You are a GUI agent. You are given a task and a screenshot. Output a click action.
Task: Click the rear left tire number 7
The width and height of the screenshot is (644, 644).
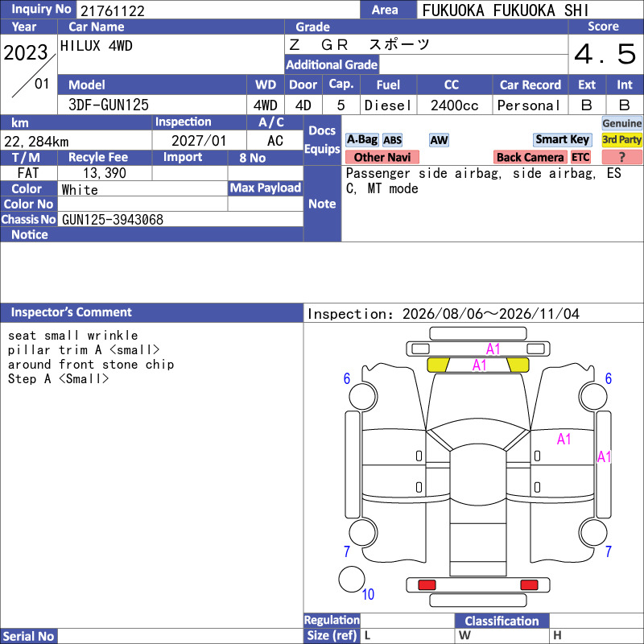(347, 551)
